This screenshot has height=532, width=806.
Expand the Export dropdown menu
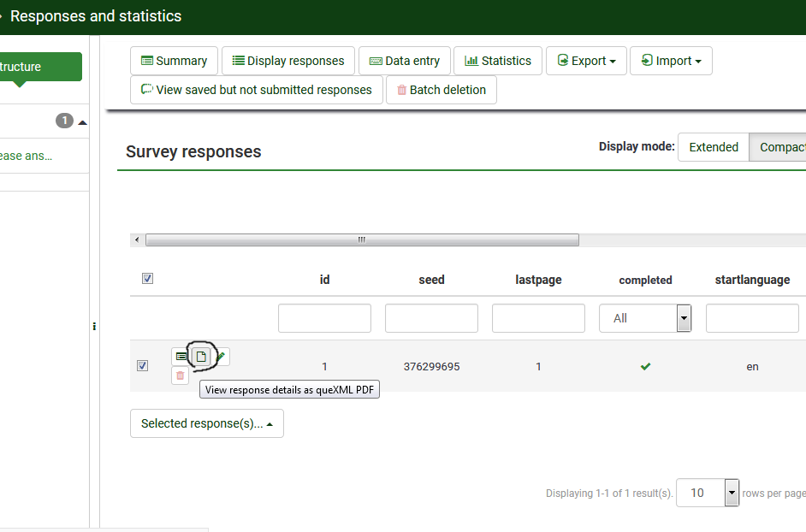586,61
